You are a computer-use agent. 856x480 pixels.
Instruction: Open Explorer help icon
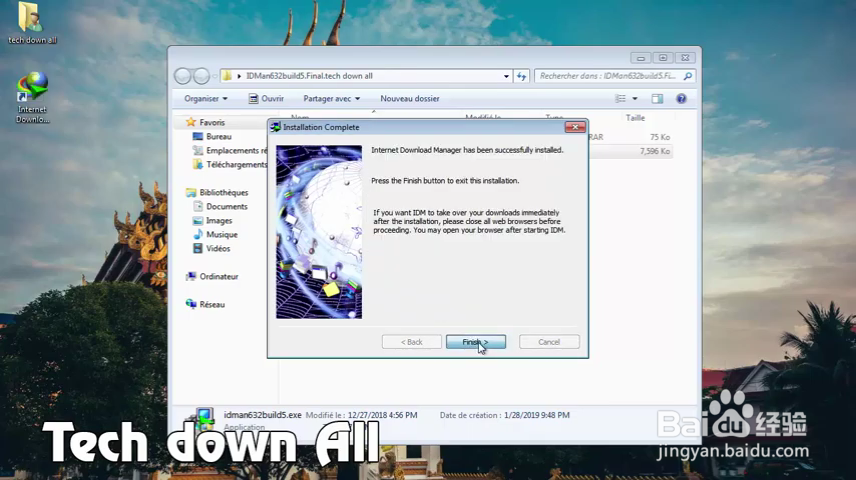681,98
